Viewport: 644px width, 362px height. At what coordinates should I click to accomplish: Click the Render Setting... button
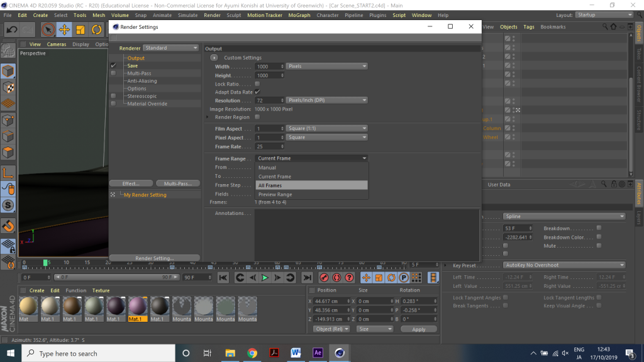click(x=155, y=258)
